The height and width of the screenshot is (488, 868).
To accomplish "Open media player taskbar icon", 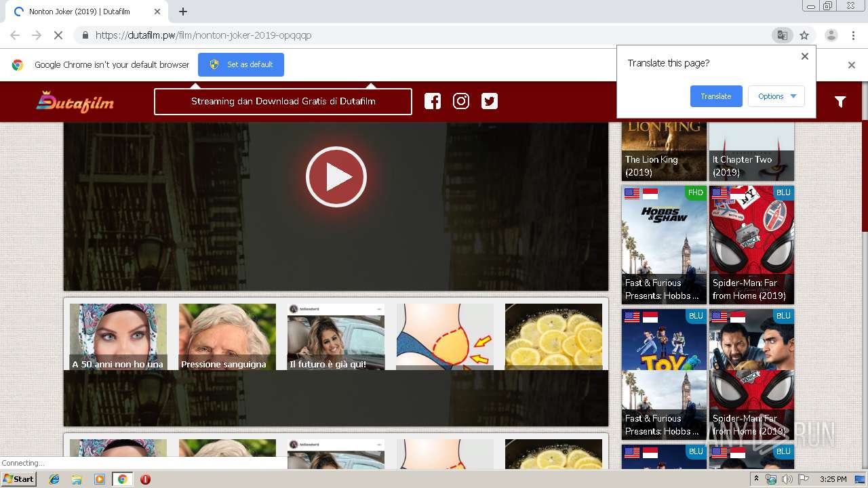I will [x=100, y=479].
